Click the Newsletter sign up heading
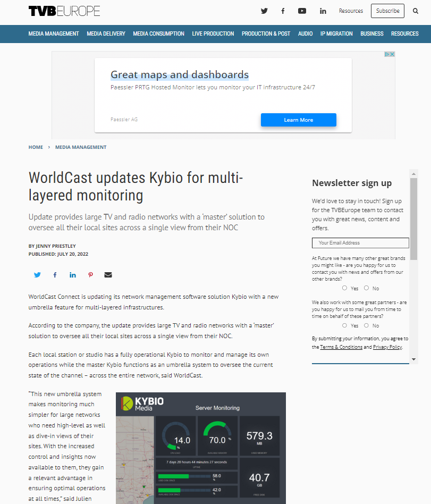The height and width of the screenshot is (504, 431). tap(352, 183)
